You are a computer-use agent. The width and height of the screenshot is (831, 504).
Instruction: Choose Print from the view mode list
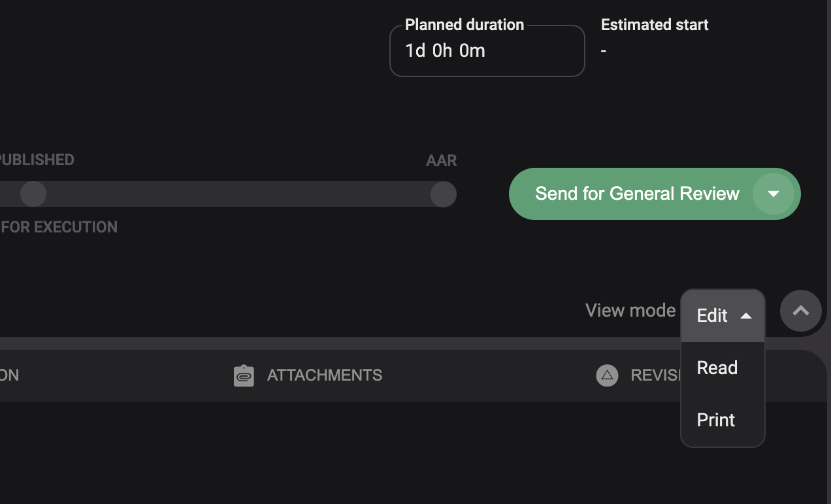pyautogui.click(x=716, y=420)
